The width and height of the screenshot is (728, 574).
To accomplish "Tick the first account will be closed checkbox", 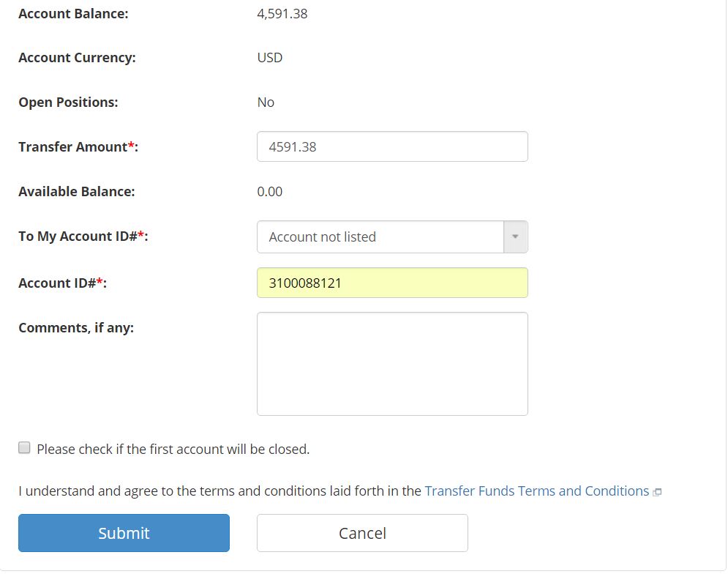I will [24, 447].
